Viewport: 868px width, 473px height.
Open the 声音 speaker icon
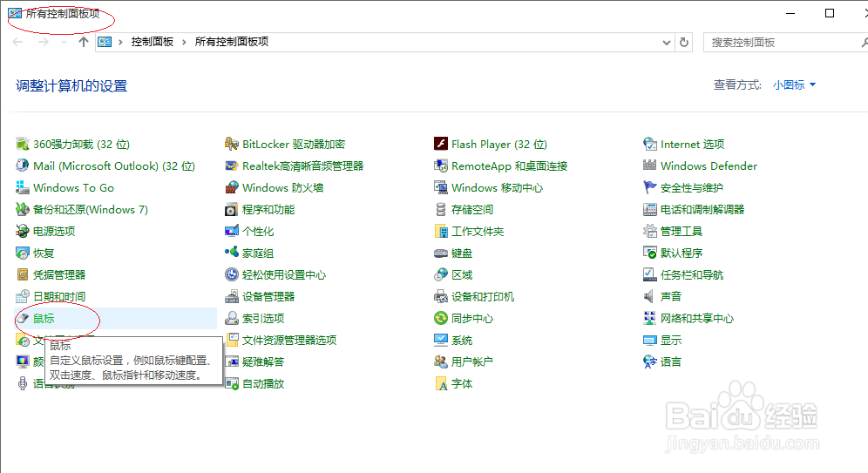(x=650, y=296)
